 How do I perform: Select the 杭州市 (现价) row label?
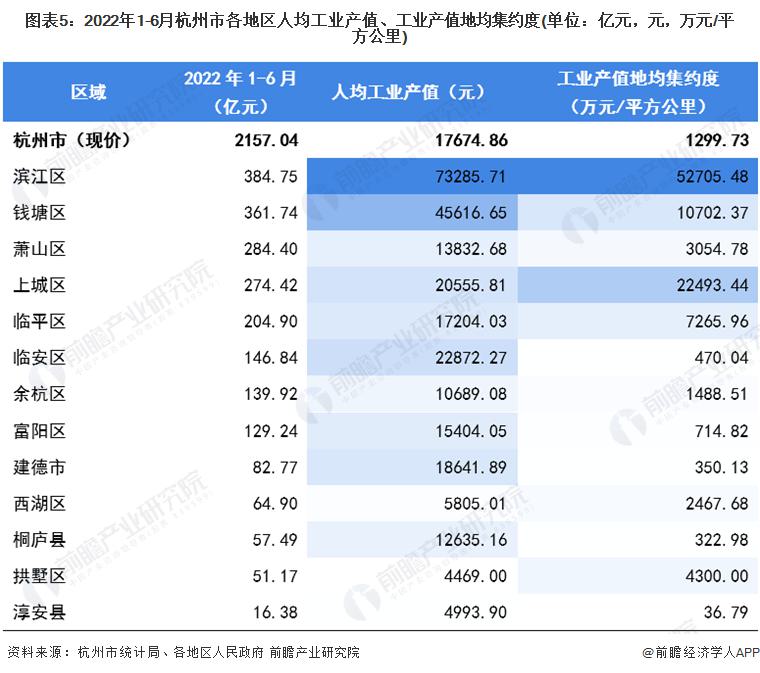pos(68,141)
